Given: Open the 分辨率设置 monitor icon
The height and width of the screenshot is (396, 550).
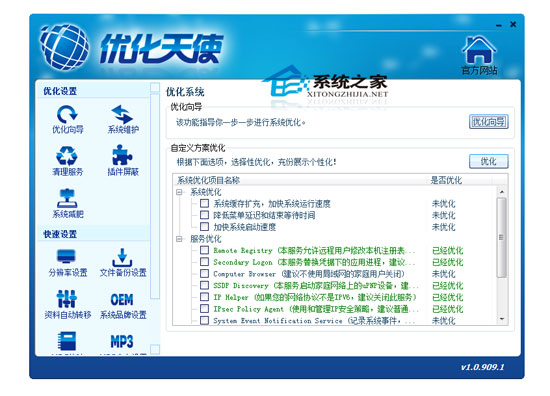Looking at the screenshot, I should 67,262.
